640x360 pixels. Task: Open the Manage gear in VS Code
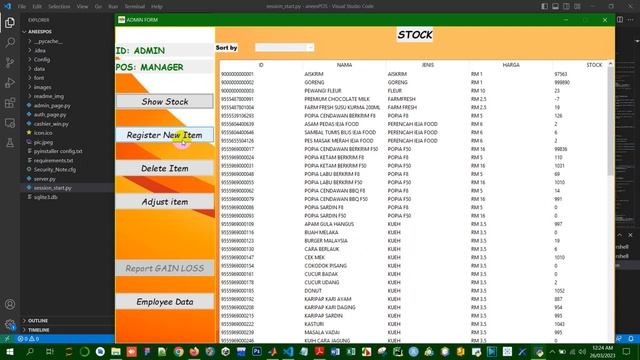pos(10,324)
